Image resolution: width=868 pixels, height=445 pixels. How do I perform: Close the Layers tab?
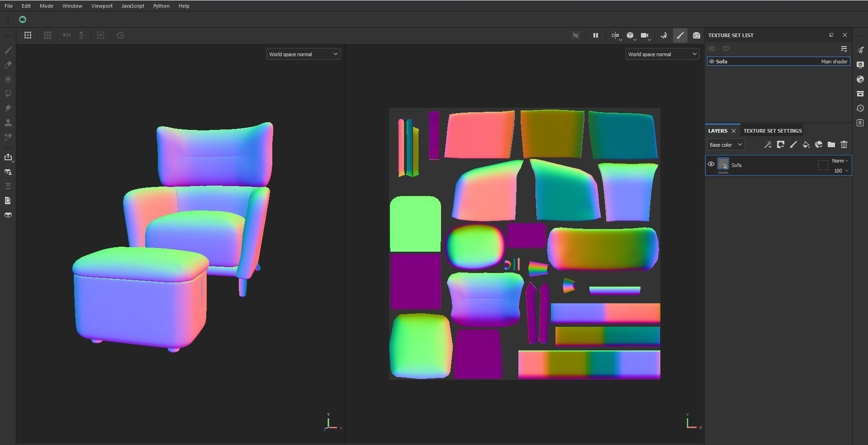734,131
